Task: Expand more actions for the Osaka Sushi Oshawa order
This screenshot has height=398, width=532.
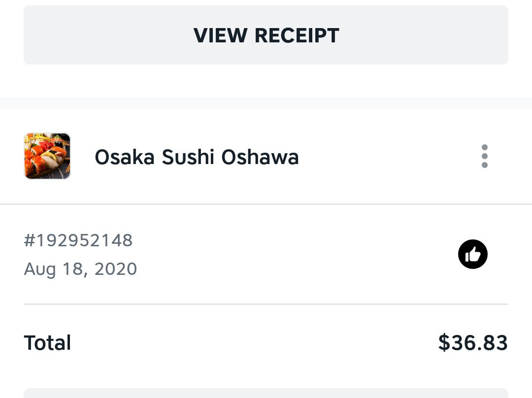Action: [485, 156]
